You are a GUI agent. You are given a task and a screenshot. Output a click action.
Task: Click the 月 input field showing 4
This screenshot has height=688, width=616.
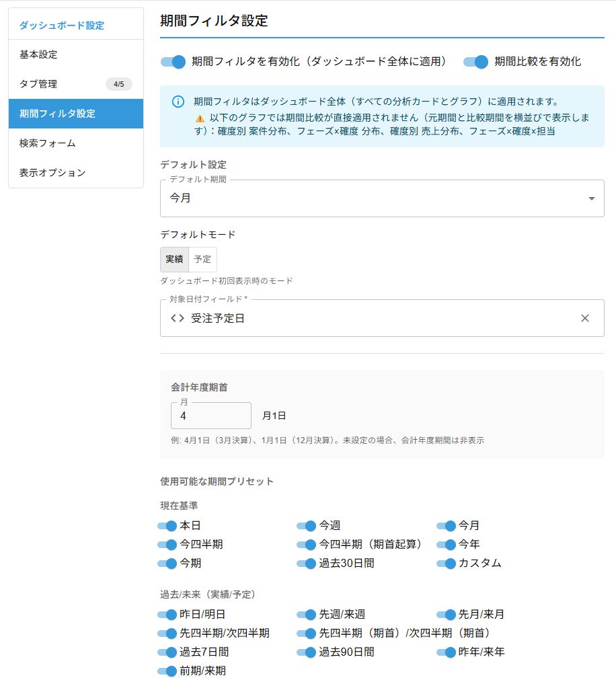pos(210,415)
